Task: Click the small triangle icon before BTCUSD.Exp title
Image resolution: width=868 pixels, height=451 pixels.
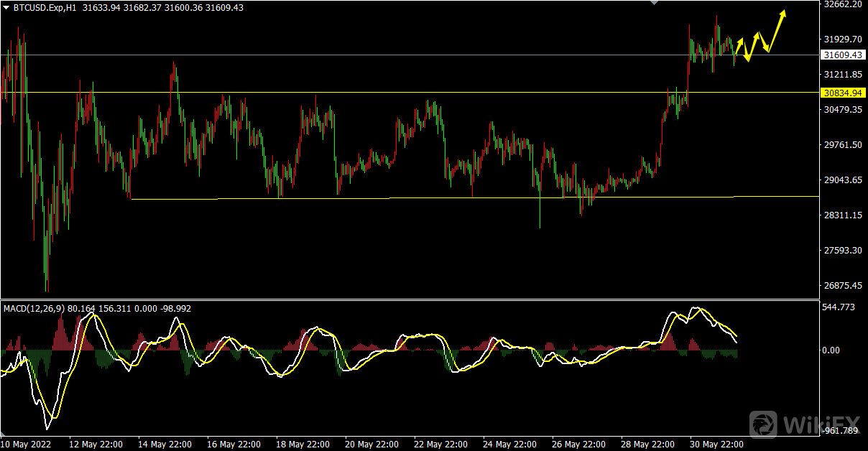Action: 6,8
